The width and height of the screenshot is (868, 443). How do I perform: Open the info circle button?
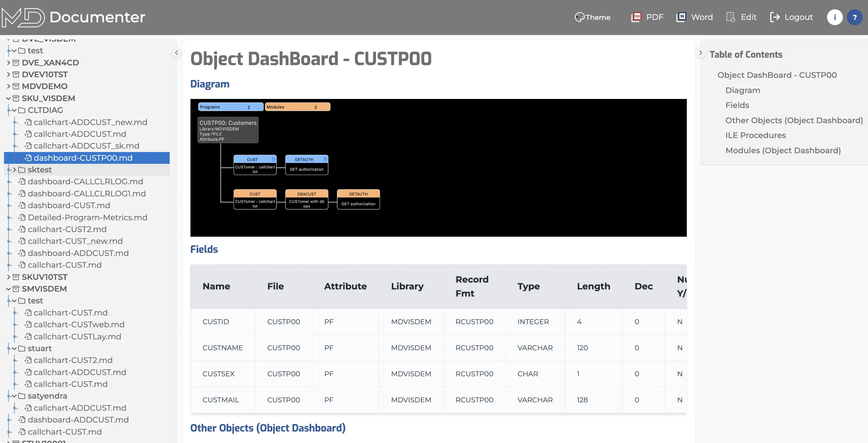[834, 17]
